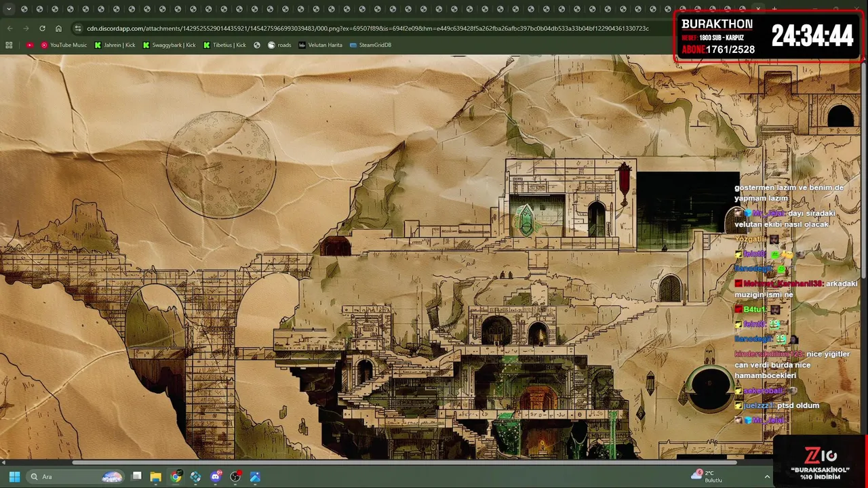Open the YouTube Music bookmark
Viewport: 868px width, 488px height.
coord(64,45)
